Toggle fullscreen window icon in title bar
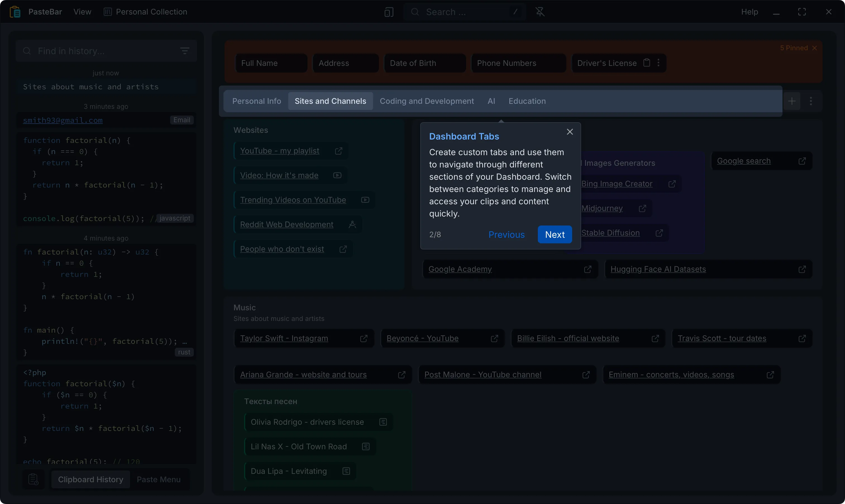This screenshot has height=504, width=845. tap(801, 12)
